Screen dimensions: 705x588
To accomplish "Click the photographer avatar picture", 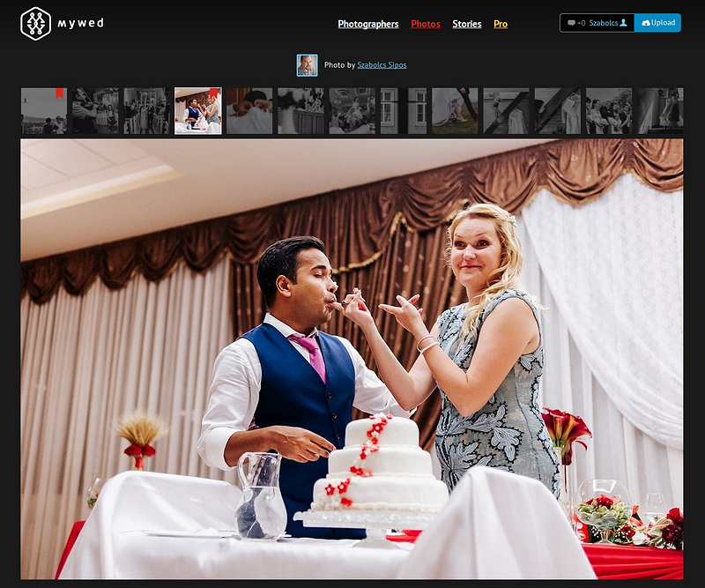I will click(x=307, y=65).
